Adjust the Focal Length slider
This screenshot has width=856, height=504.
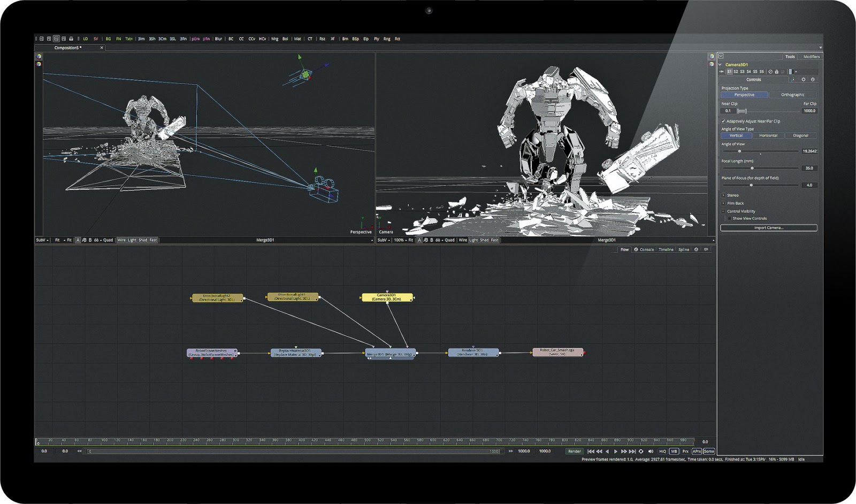pos(752,168)
